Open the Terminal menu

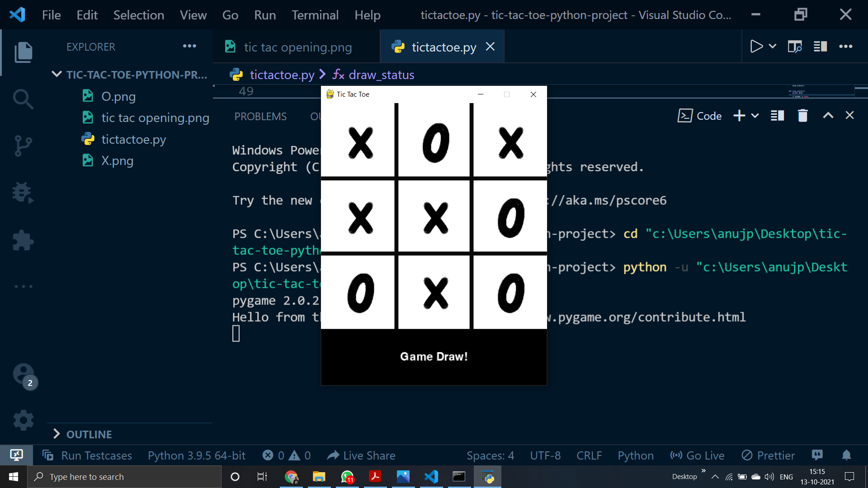(315, 15)
